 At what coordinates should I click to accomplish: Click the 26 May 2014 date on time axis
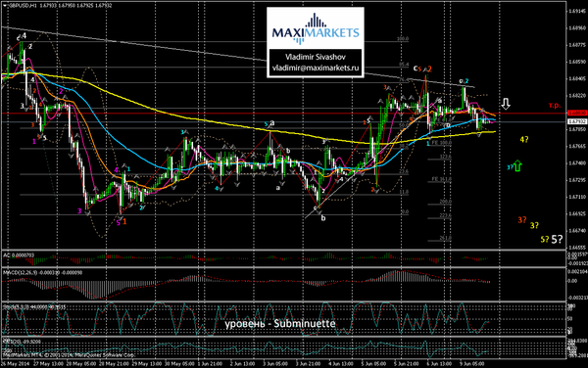[x=15, y=363]
